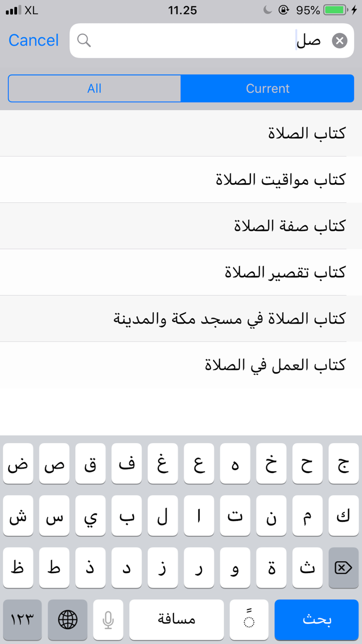This screenshot has height=644, width=362.
Task: Tap Cancel to dismiss the search
Action: click(33, 40)
